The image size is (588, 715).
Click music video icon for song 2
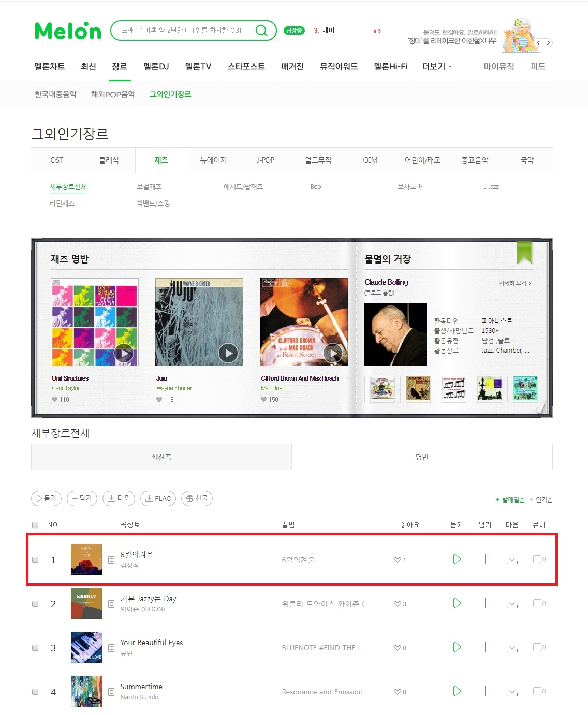[x=537, y=603]
